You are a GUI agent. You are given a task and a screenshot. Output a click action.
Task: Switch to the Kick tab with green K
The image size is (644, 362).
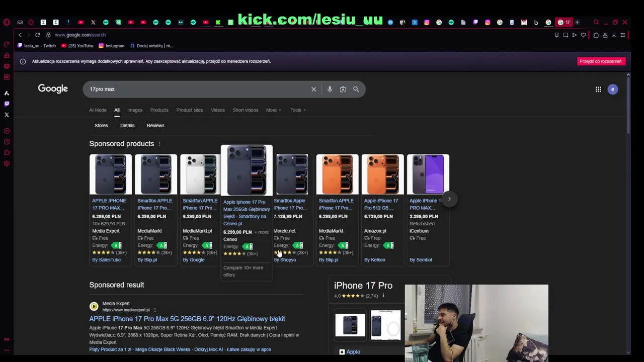pyautogui.click(x=218, y=22)
